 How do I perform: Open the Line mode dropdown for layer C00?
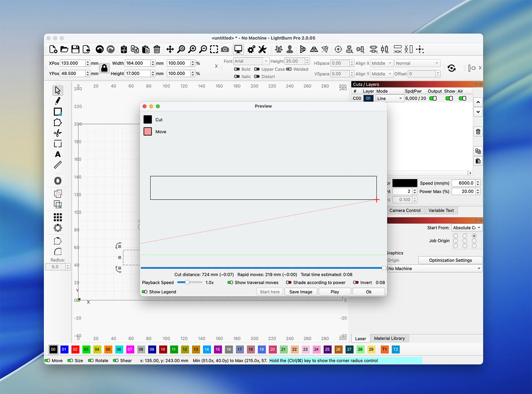[389, 99]
